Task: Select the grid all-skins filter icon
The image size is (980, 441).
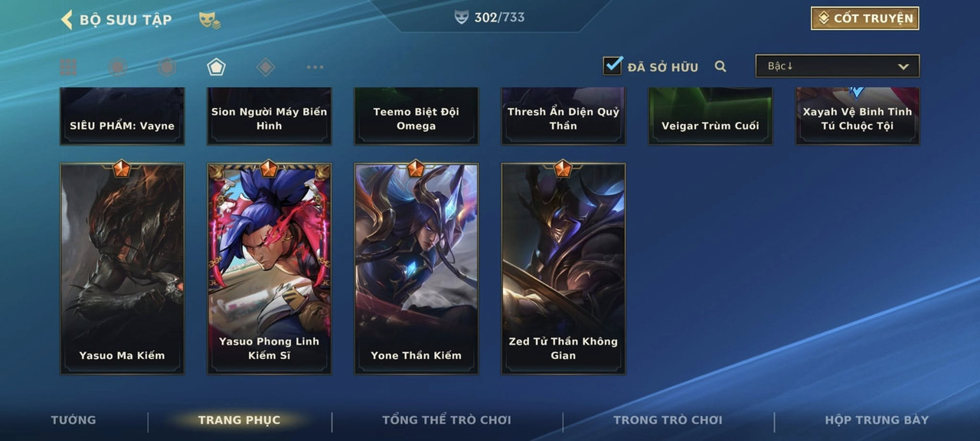Action: tap(68, 67)
